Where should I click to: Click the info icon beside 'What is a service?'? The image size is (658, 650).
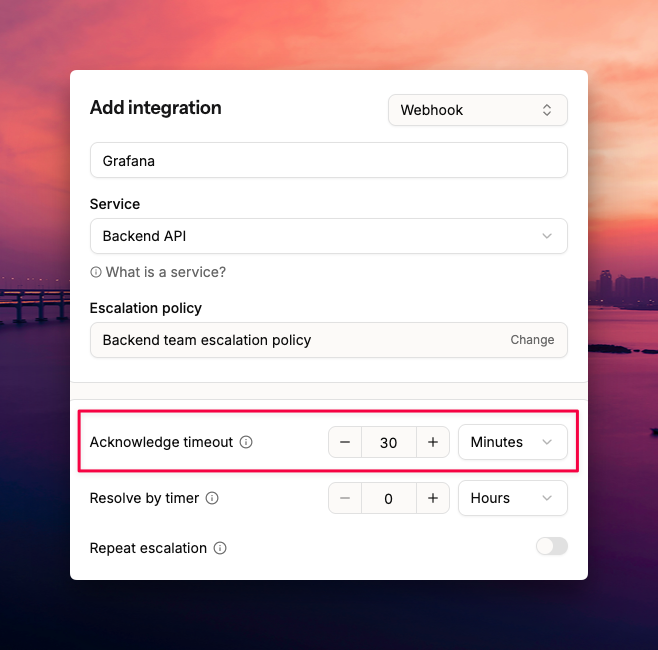(96, 272)
